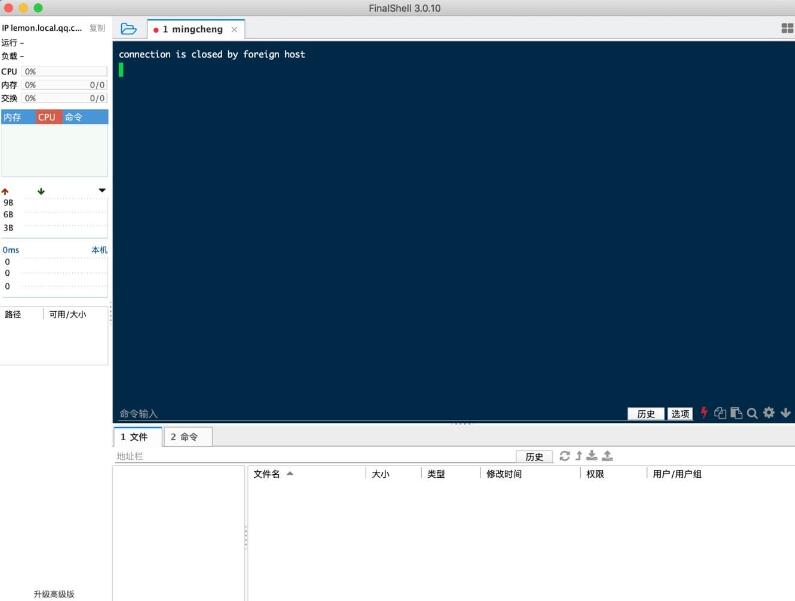795x601 pixels.
Task: Select the CPU tab in process panel
Action: point(48,117)
